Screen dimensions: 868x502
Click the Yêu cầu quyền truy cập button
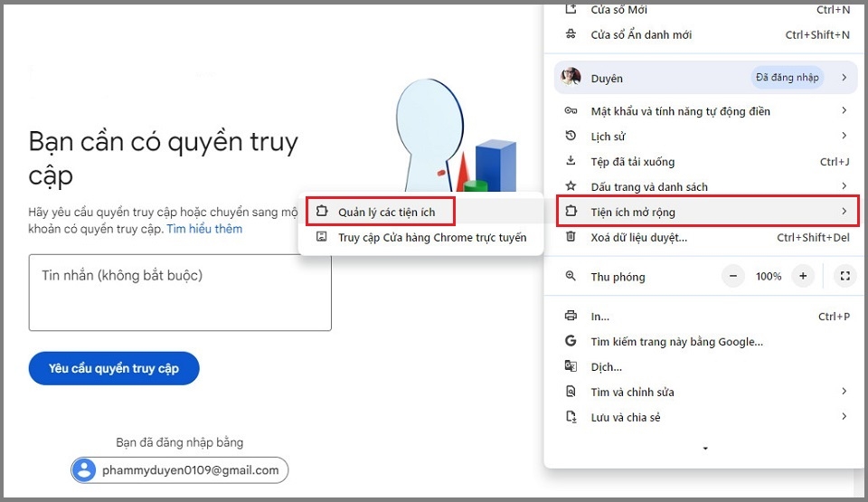point(114,368)
